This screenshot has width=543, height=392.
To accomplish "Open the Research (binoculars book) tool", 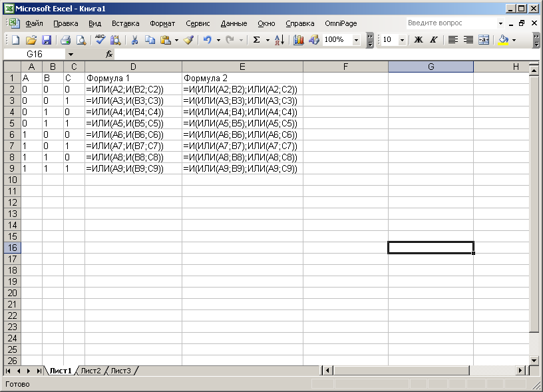I will coord(115,40).
